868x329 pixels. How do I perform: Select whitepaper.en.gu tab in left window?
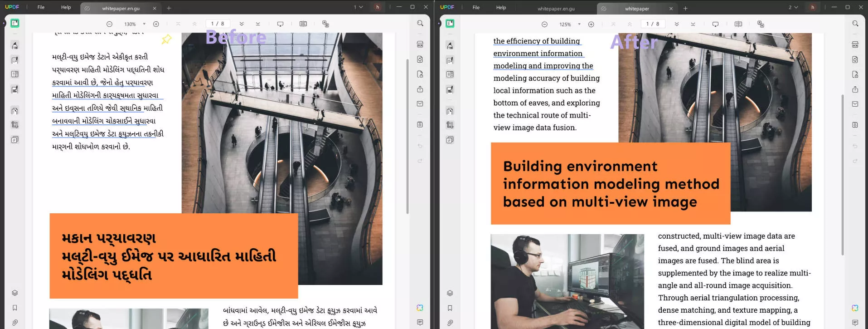pyautogui.click(x=121, y=8)
